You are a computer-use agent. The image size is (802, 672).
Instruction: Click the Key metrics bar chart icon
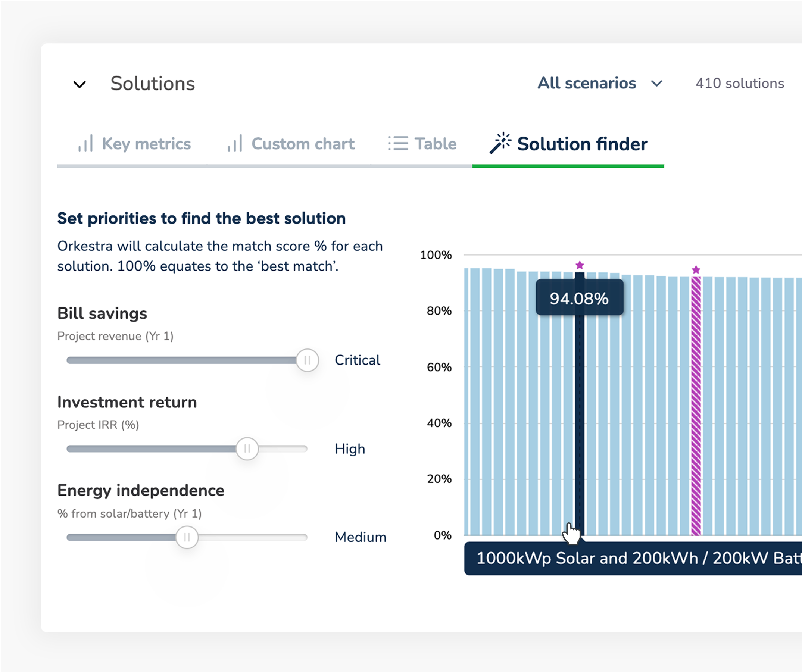coord(85,144)
